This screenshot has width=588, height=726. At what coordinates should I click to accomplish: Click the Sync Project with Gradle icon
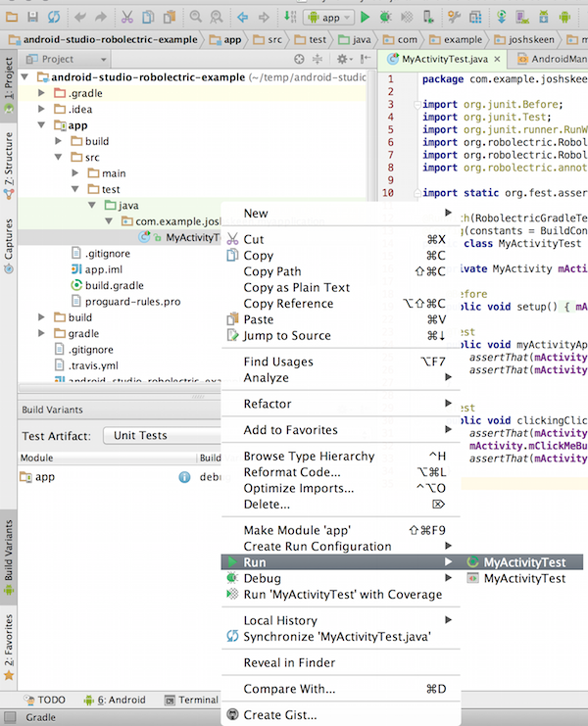pyautogui.click(x=502, y=18)
